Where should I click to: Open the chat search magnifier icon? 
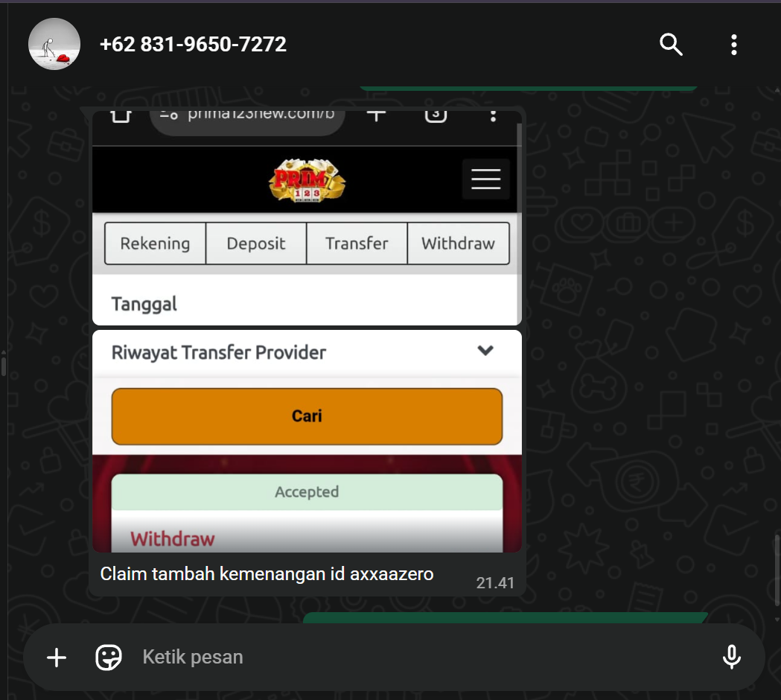[x=671, y=45]
